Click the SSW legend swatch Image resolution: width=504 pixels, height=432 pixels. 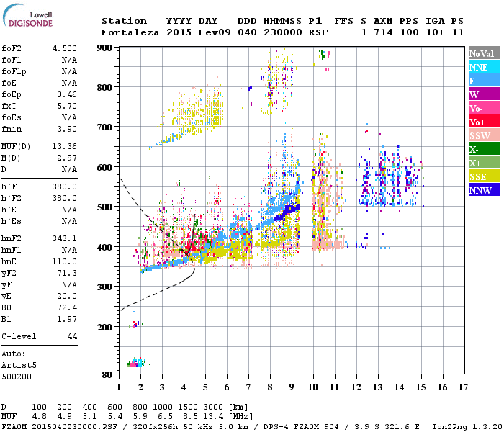(484, 135)
